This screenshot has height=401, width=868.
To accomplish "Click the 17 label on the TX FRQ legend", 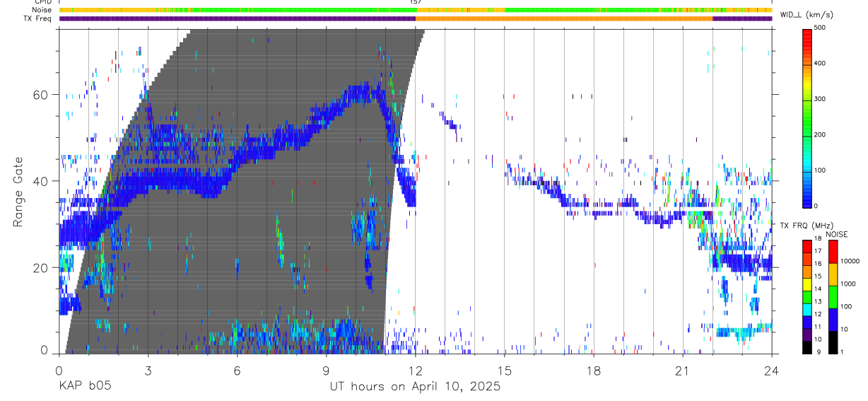I will pos(818,251).
